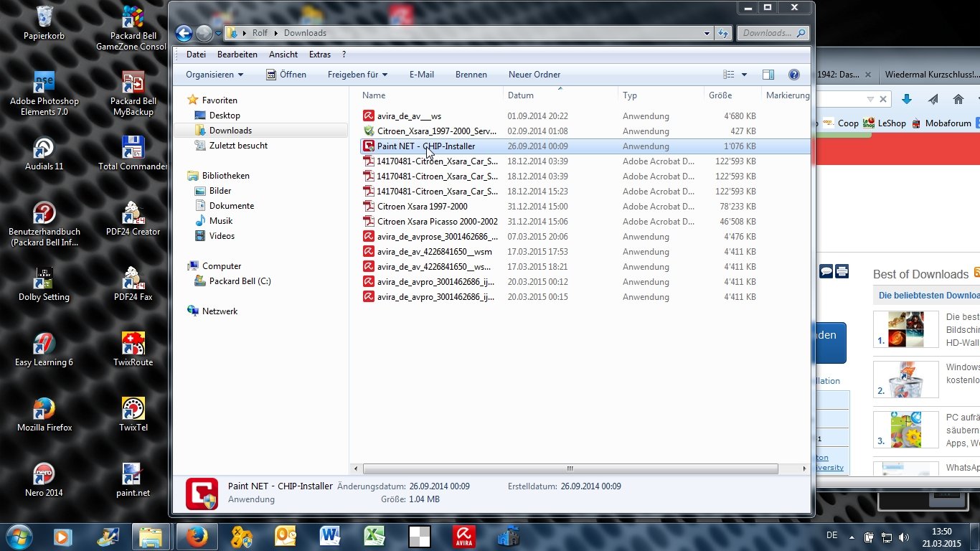
Task: Select Packard Bell (C:) drive
Action: tap(240, 281)
